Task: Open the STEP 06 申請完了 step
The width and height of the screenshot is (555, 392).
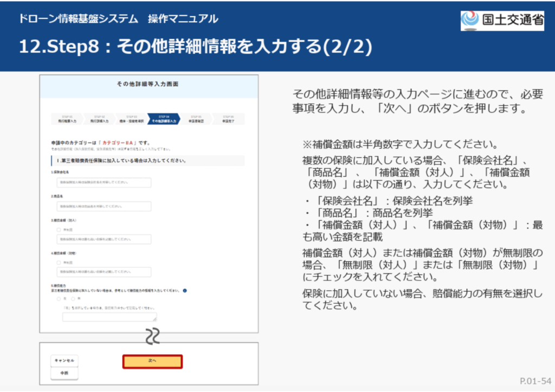Action: point(228,119)
